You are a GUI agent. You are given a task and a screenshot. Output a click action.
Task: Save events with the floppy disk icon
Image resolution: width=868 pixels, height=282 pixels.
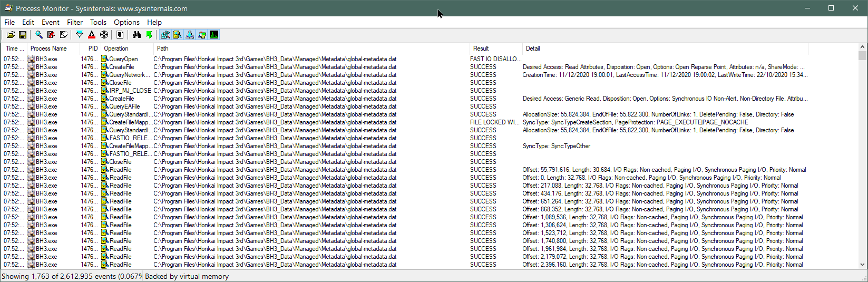click(23, 35)
